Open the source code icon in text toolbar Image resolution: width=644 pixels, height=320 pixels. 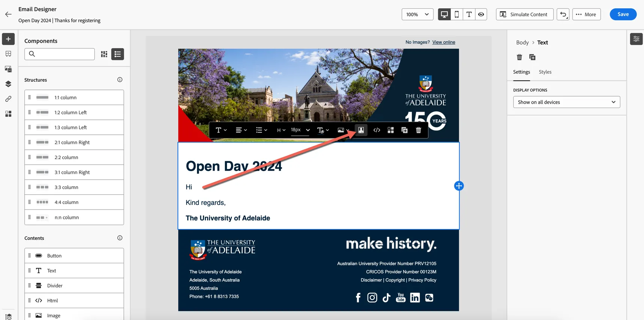click(x=377, y=130)
